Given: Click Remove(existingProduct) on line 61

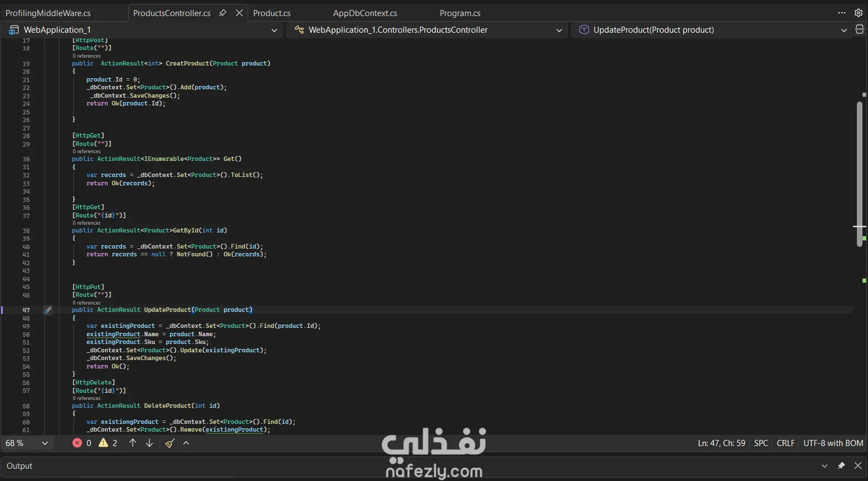Looking at the screenshot, I should pos(223,429).
